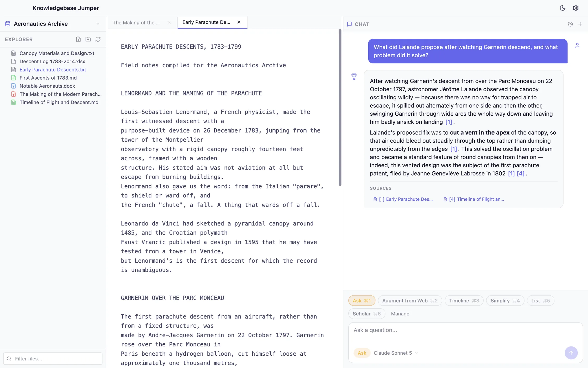
Task: Click the Notable Aeronauts docx file icon
Action: (x=13, y=86)
